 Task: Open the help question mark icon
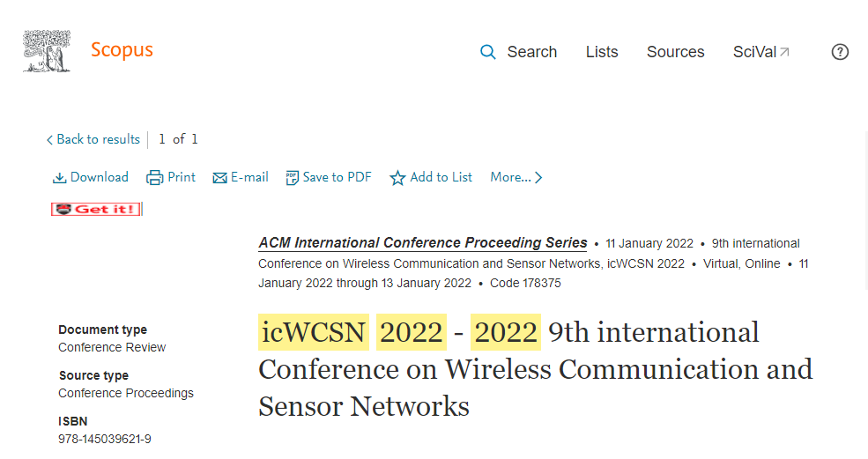[x=840, y=52]
